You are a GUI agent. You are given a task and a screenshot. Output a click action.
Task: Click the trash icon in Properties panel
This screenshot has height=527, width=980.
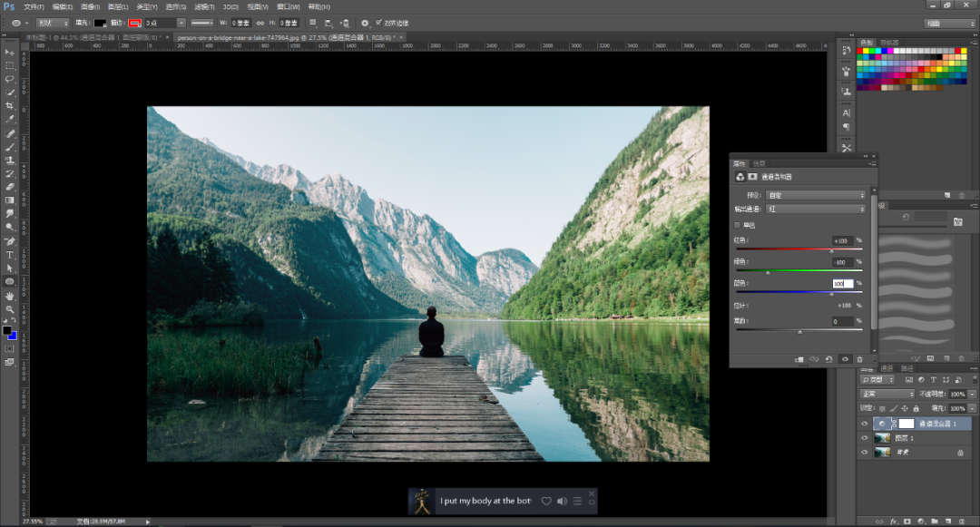[859, 359]
